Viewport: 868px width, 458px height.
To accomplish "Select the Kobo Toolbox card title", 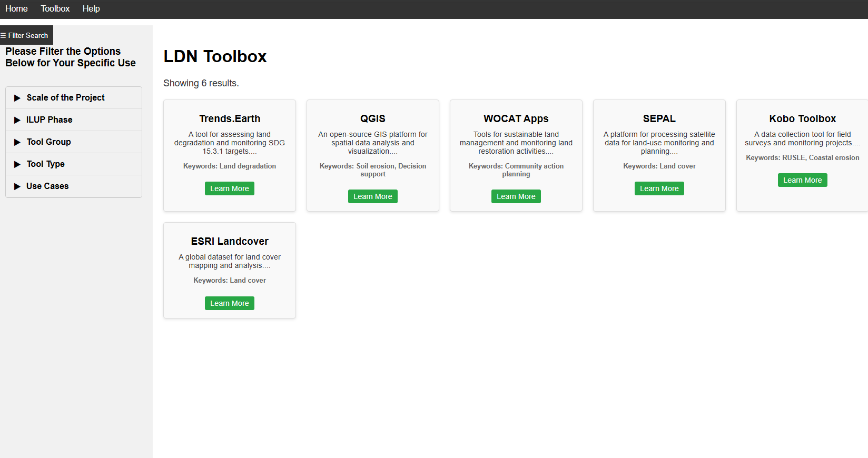I will pyautogui.click(x=803, y=119).
